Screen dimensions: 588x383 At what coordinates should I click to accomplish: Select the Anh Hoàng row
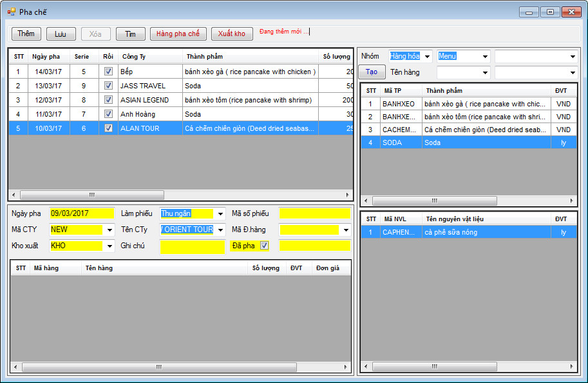[x=181, y=113]
